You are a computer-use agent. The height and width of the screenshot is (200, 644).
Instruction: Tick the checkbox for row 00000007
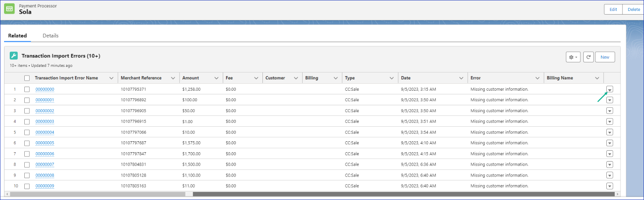pos(27,165)
